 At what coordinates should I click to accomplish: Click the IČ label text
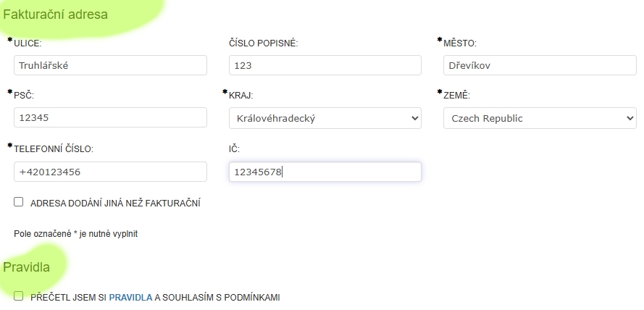234,149
